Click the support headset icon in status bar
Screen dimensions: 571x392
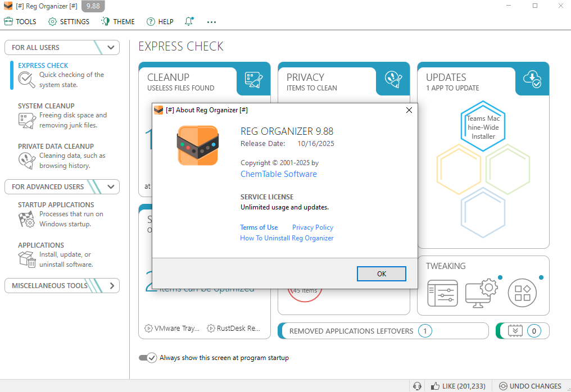coord(418,386)
